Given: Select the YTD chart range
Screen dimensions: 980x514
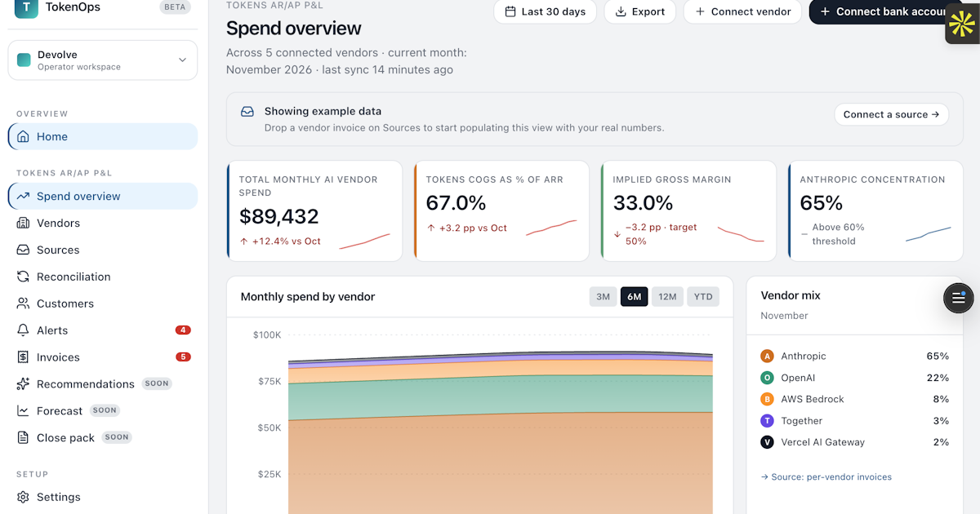Looking at the screenshot, I should tap(703, 297).
